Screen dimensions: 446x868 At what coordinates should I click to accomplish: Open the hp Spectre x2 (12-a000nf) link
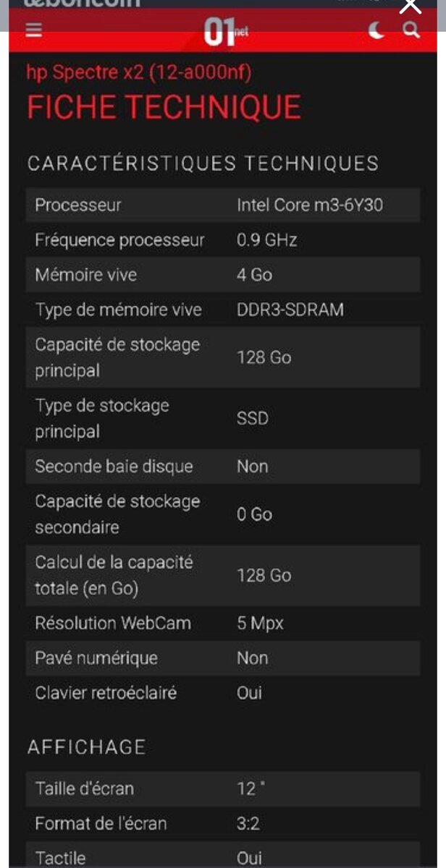click(x=140, y=72)
